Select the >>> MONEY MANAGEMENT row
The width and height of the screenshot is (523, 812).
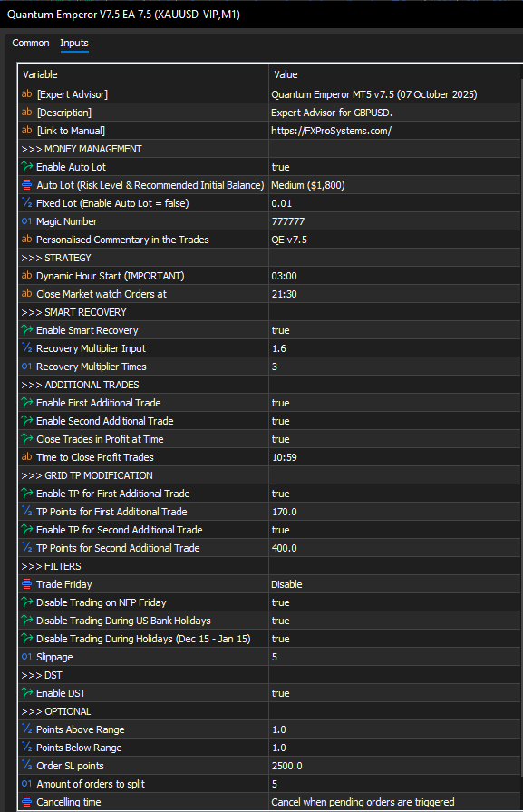pos(269,149)
